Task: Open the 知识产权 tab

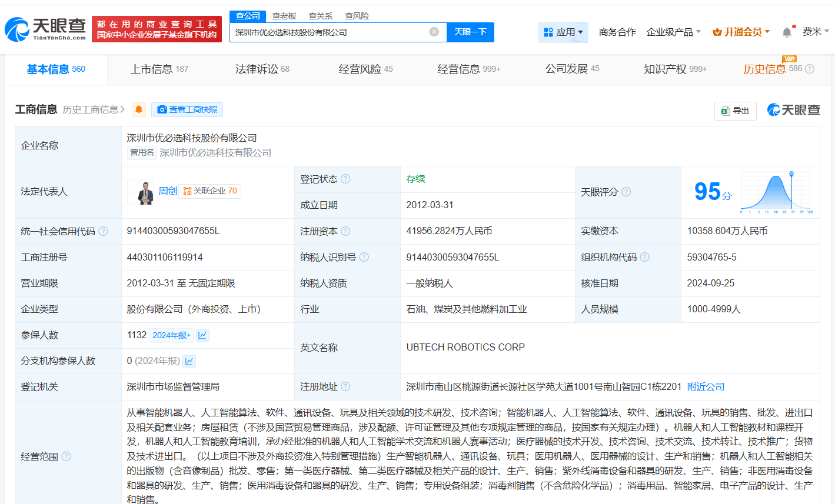Action: pyautogui.click(x=674, y=69)
